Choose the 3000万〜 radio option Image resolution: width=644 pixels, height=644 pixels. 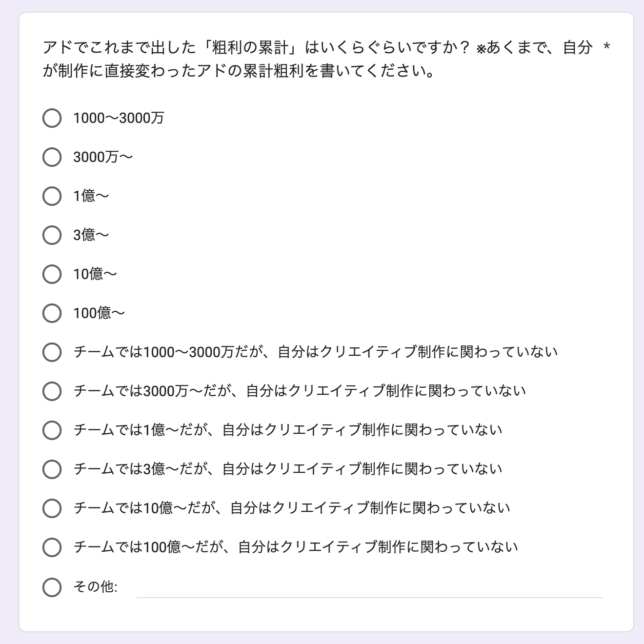click(x=52, y=157)
